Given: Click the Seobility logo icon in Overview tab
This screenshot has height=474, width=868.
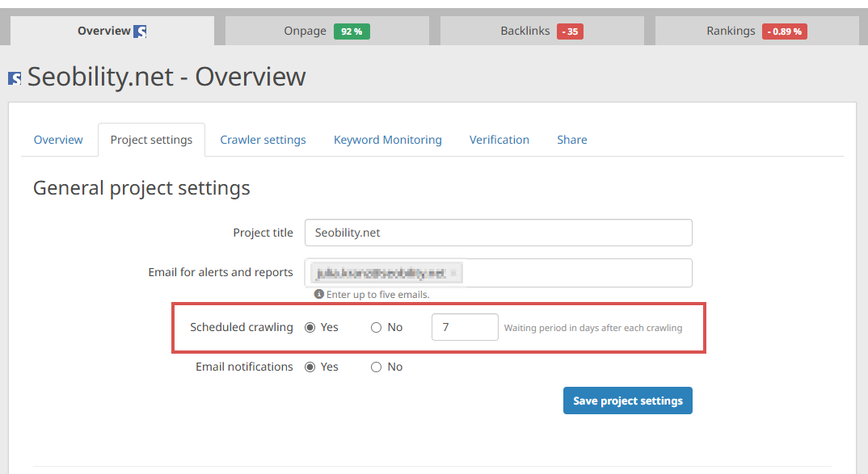Looking at the screenshot, I should click(x=140, y=31).
